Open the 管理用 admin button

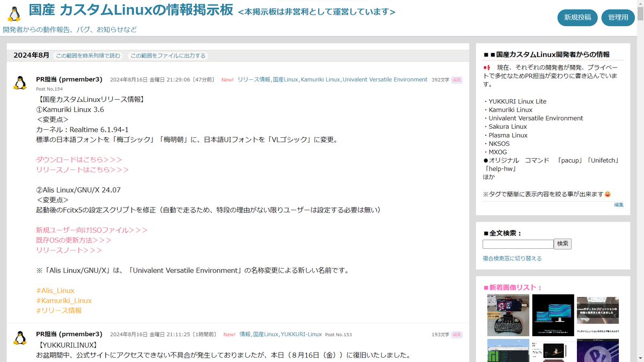pyautogui.click(x=618, y=18)
